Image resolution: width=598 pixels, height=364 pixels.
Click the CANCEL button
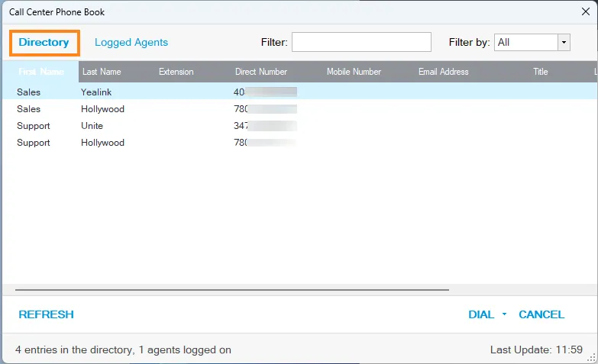click(x=541, y=314)
